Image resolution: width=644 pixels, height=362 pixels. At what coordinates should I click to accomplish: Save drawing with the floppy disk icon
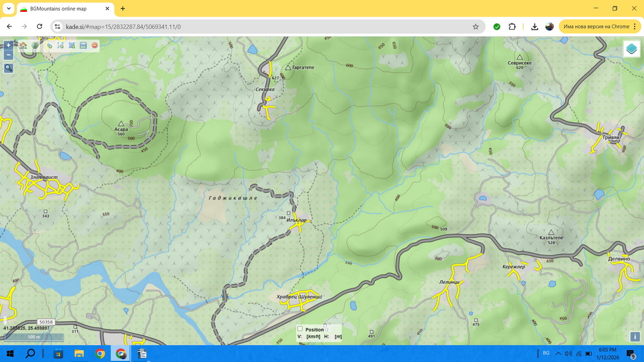(x=83, y=46)
